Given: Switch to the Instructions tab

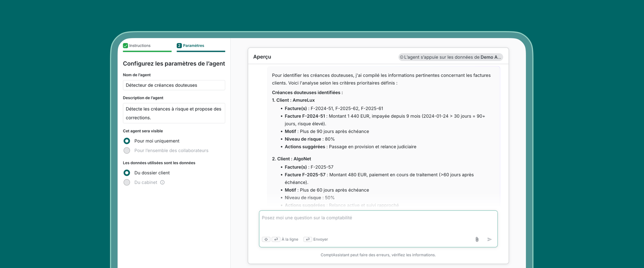Looking at the screenshot, I should (x=140, y=46).
